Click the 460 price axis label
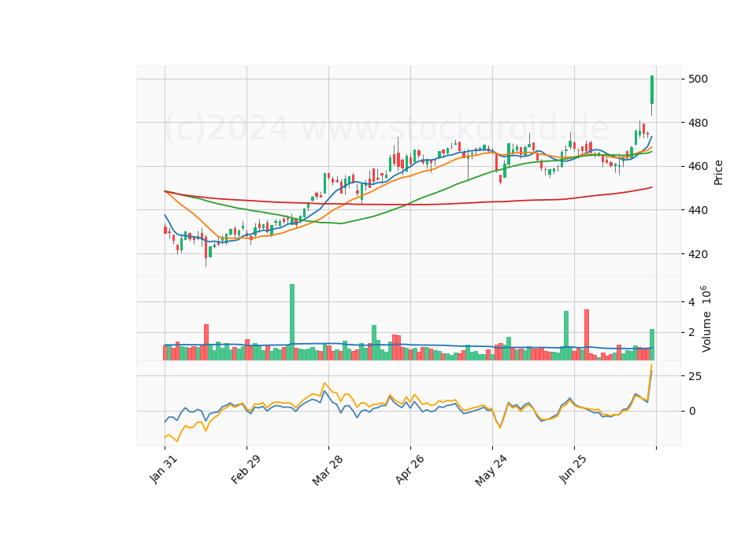This screenshot has width=756, height=543. pos(698,167)
